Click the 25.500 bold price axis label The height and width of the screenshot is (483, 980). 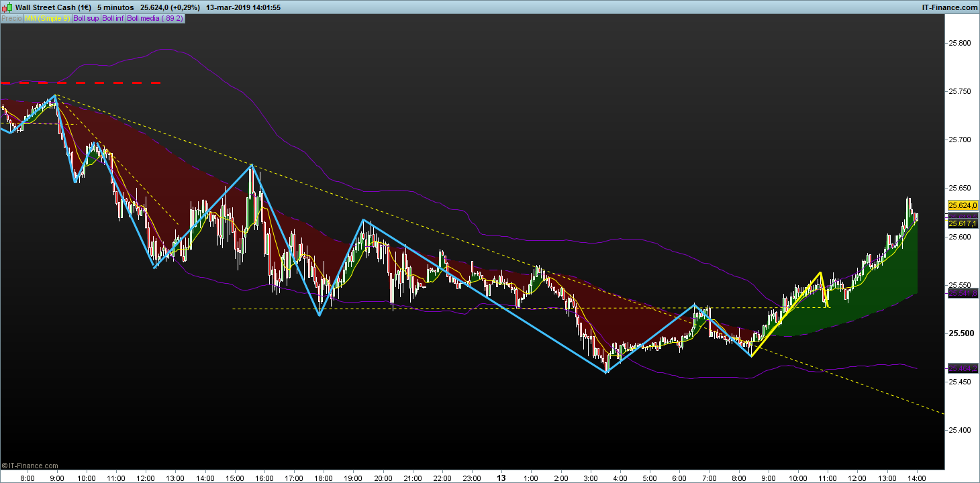(x=959, y=333)
